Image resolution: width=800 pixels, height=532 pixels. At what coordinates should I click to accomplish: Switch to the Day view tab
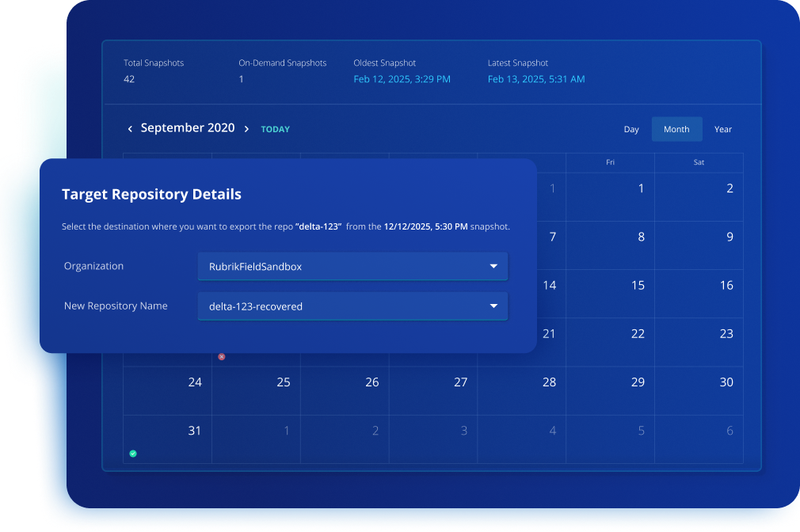pos(631,129)
